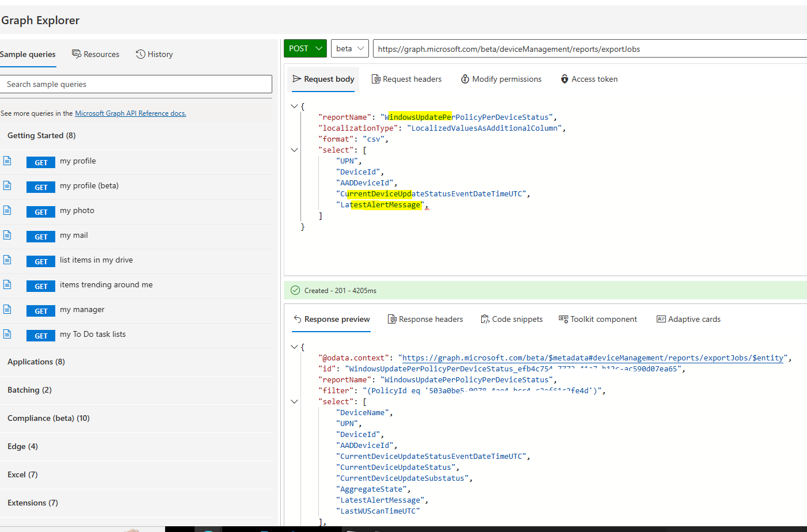Open the Request headers tab

click(x=406, y=79)
